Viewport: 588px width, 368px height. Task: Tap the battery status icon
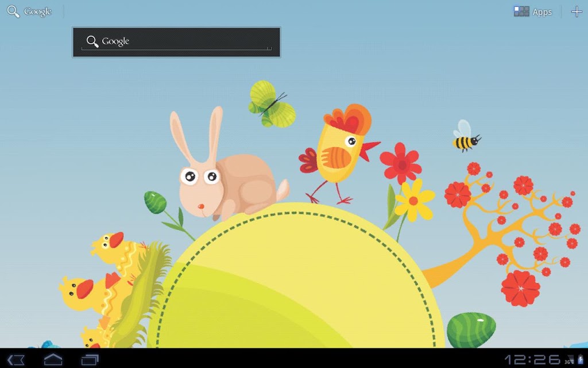click(x=581, y=359)
